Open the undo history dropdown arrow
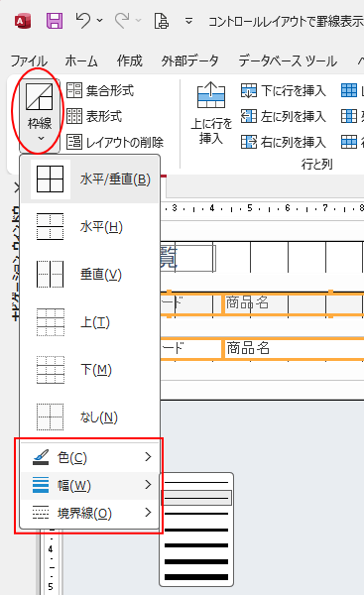 pyautogui.click(x=100, y=20)
